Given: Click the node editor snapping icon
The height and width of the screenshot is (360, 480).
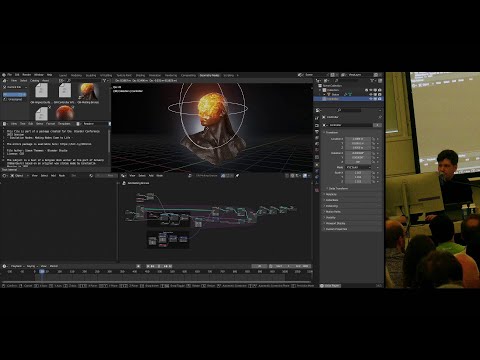Looking at the screenshot, I should (x=292, y=175).
